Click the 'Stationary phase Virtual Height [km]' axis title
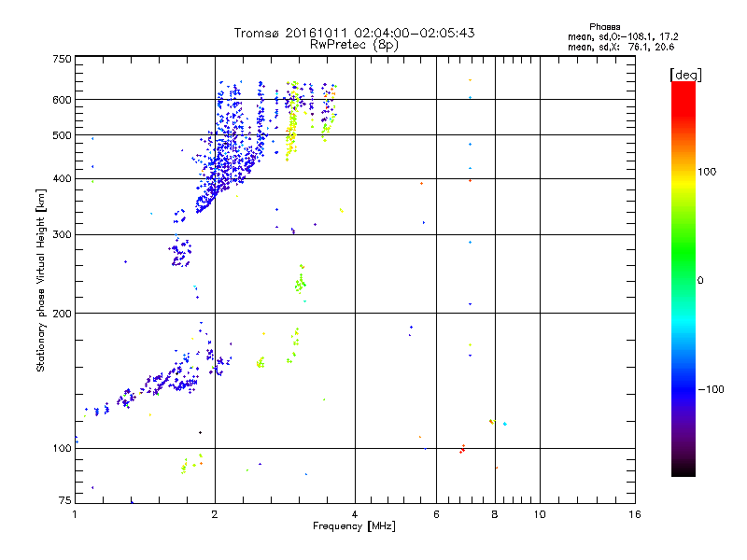This screenshot has width=747, height=560. [41, 281]
